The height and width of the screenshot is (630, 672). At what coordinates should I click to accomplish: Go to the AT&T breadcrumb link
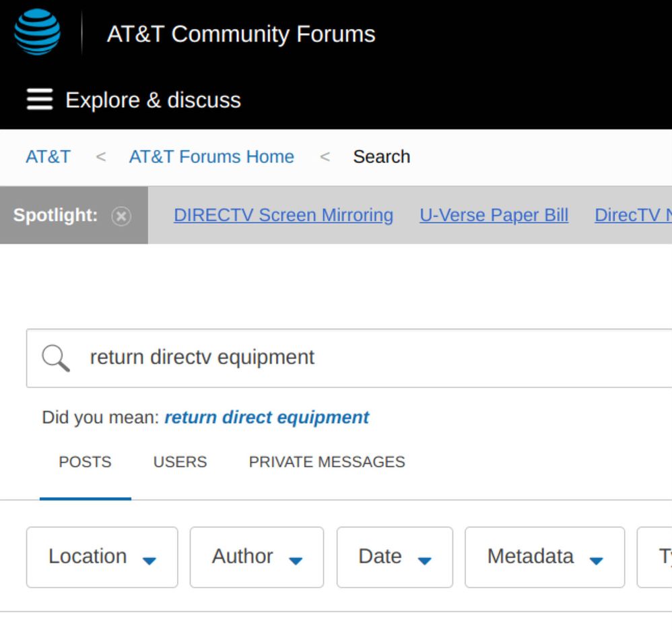point(48,156)
